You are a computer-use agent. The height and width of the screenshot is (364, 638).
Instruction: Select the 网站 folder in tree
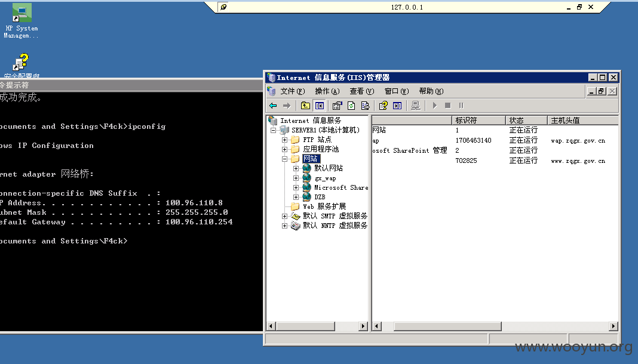coord(311,159)
